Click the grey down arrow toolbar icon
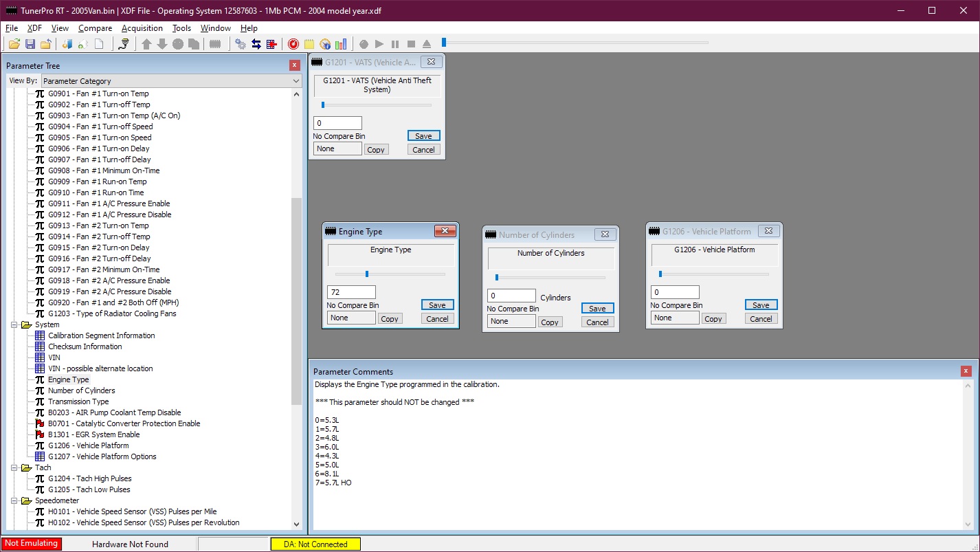The image size is (980, 552). [162, 44]
